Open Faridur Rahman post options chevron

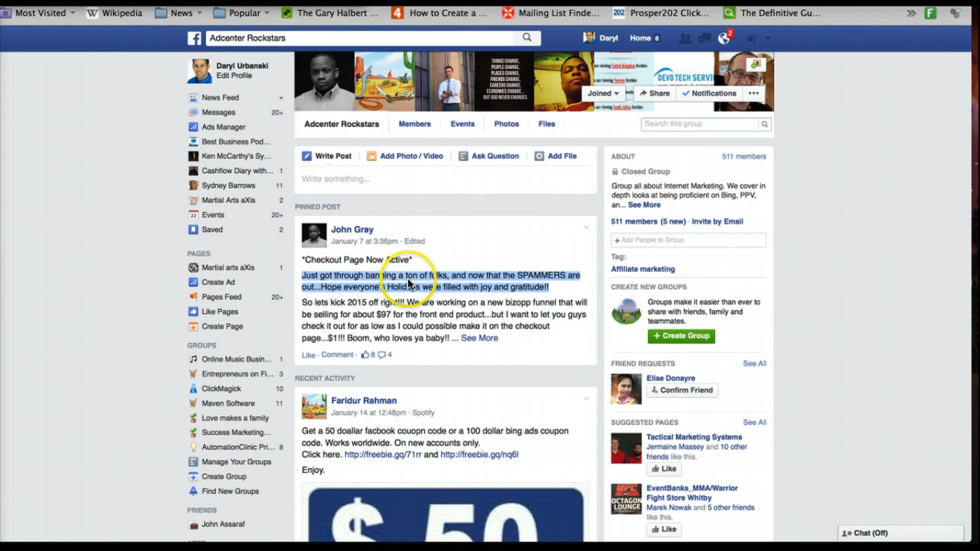586,399
